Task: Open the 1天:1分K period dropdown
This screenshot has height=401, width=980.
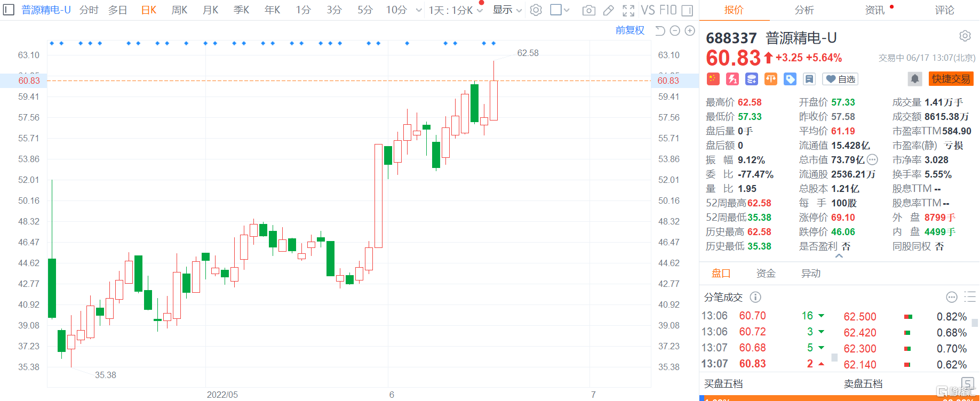Action: click(455, 10)
